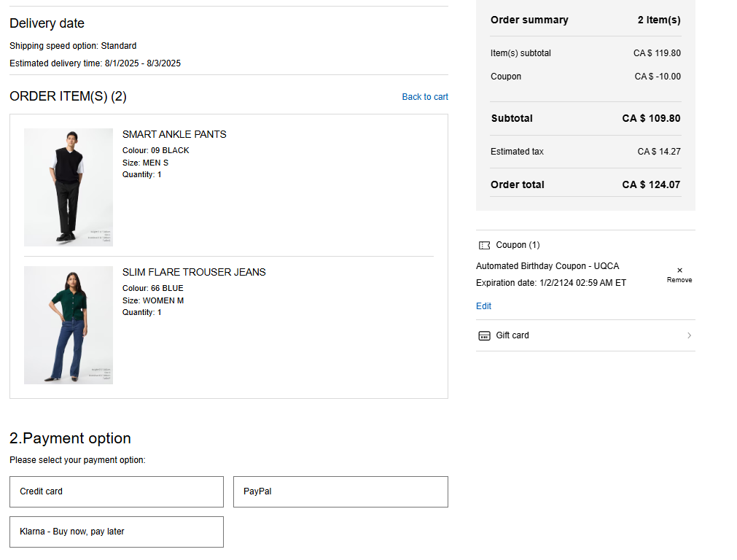The width and height of the screenshot is (737, 560).
Task: Click the X icon above Remove
Action: 679,271
